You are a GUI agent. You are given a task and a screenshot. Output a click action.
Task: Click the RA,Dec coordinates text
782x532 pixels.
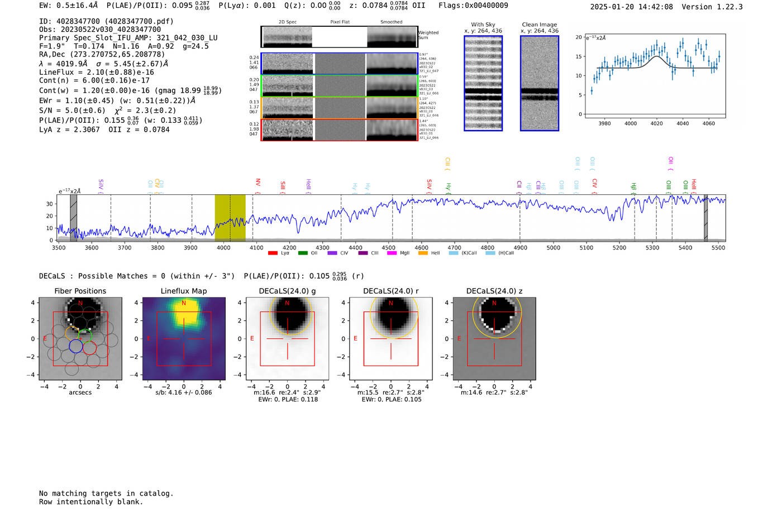click(x=102, y=55)
